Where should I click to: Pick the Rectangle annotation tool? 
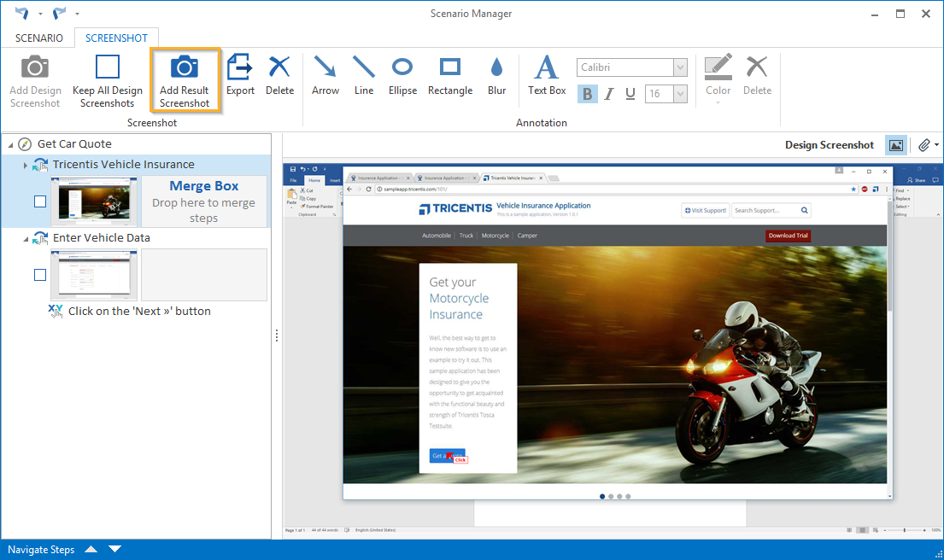[x=449, y=68]
